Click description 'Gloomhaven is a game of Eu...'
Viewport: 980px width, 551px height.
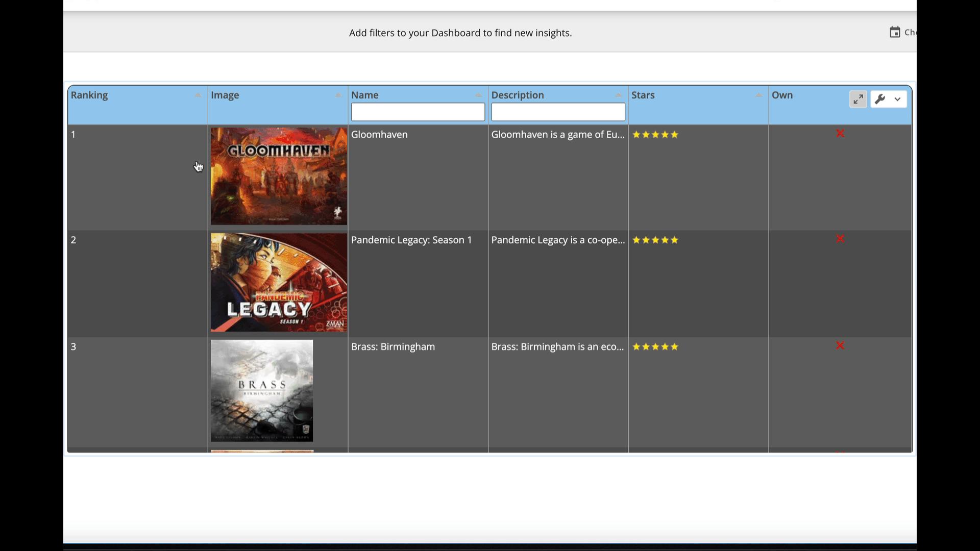click(558, 135)
